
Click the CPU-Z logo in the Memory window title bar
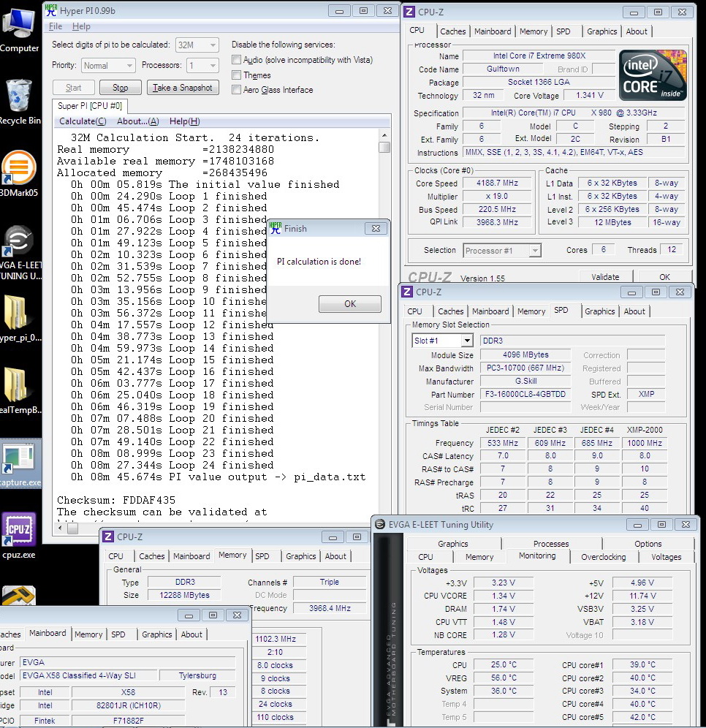pyautogui.click(x=107, y=536)
